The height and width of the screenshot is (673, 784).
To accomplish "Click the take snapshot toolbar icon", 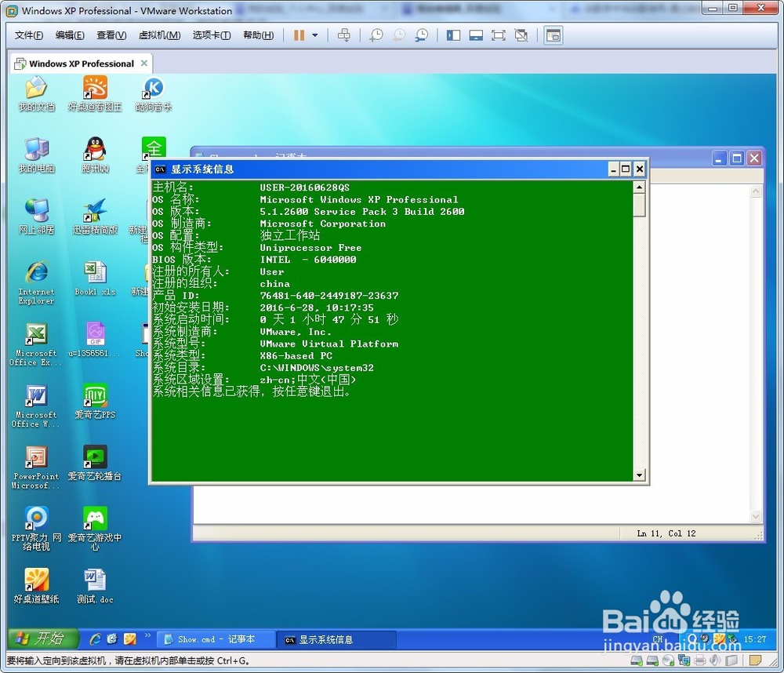I will click(376, 35).
